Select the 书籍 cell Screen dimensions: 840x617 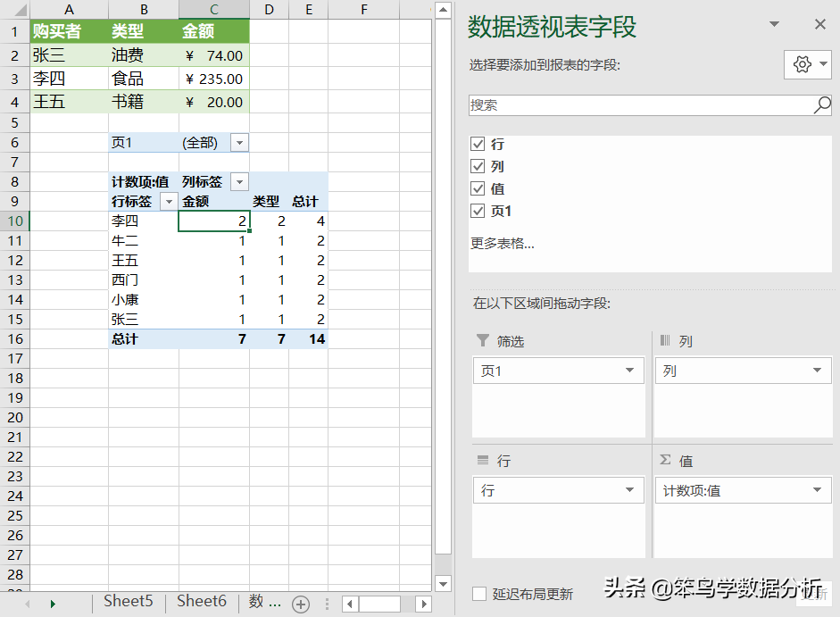(x=144, y=102)
